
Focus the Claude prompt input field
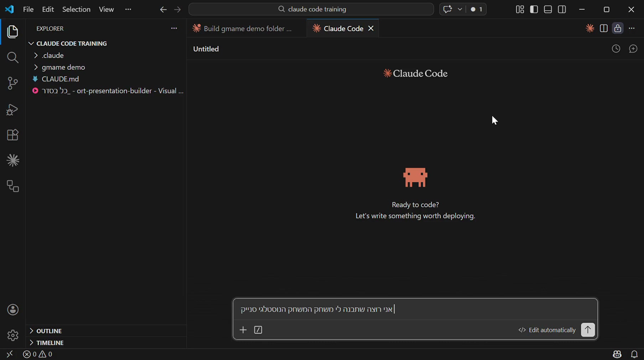point(415,309)
